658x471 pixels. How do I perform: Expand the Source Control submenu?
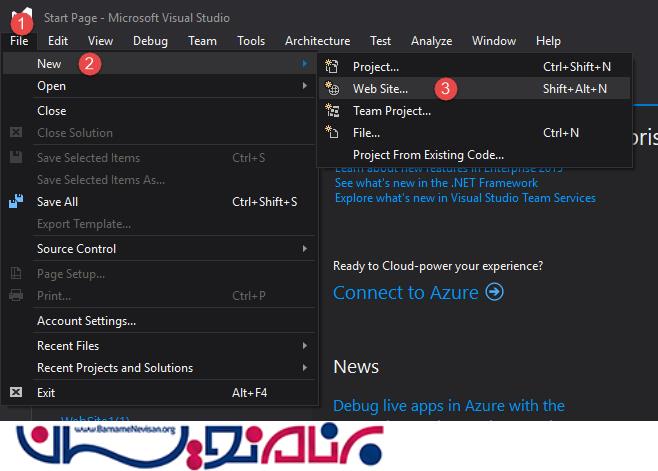pyautogui.click(x=304, y=249)
